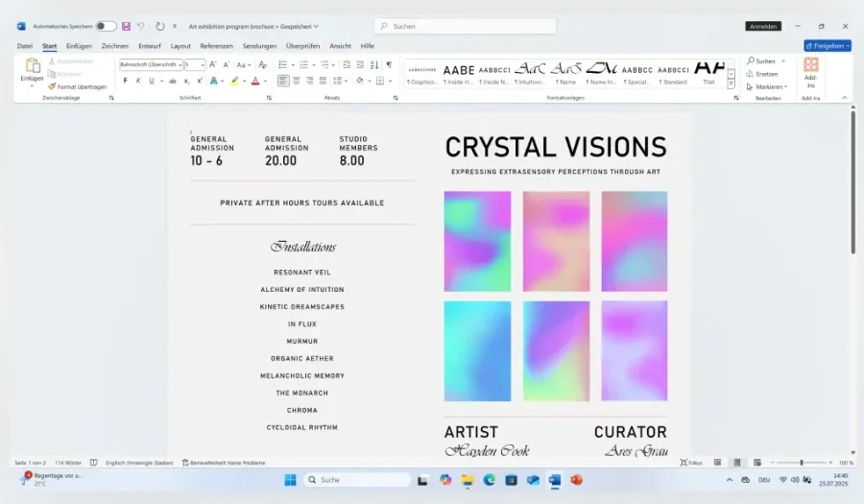Select Read Mode view in status bar
864x504 pixels.
(717, 463)
